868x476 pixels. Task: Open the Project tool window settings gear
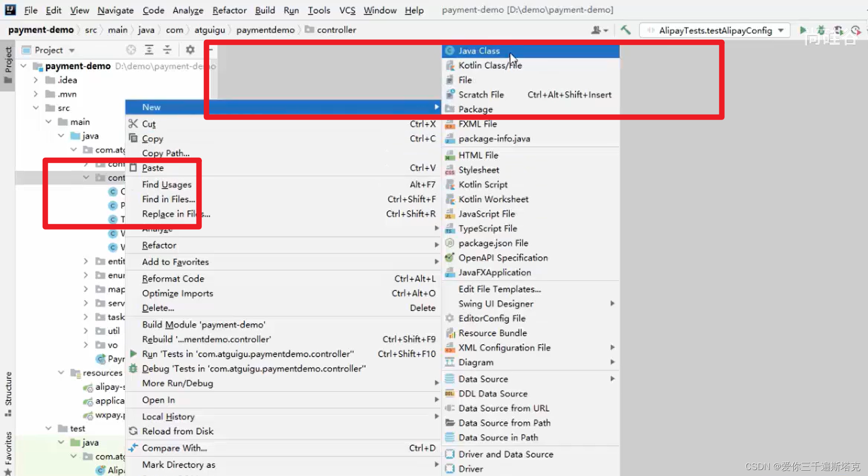(190, 50)
